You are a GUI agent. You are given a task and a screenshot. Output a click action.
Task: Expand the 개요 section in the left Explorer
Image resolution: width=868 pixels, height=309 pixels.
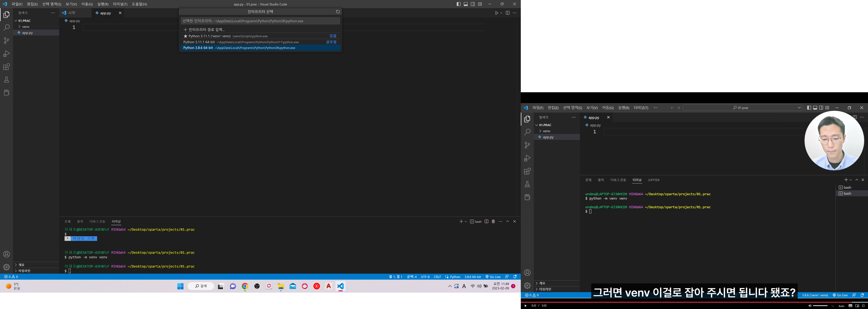tap(36, 265)
